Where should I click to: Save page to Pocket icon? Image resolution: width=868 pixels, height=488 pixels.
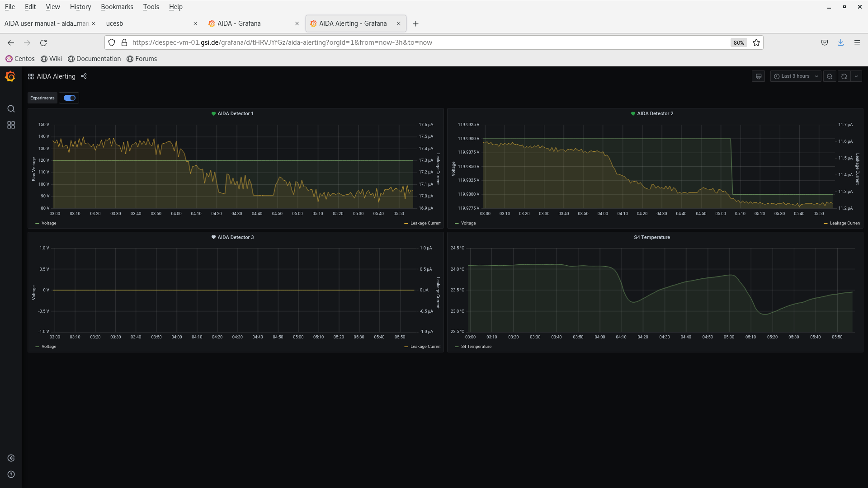point(825,42)
